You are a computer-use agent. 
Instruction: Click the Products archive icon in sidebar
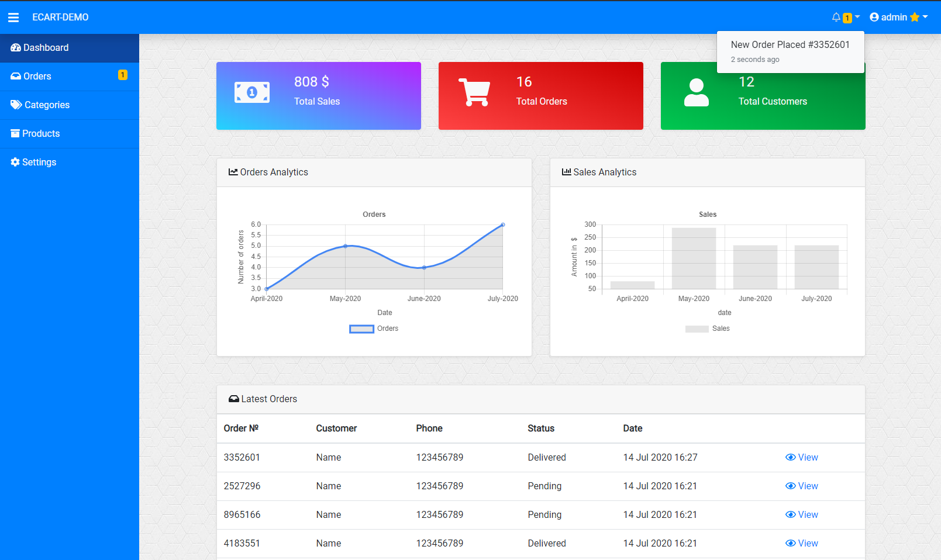click(x=15, y=134)
